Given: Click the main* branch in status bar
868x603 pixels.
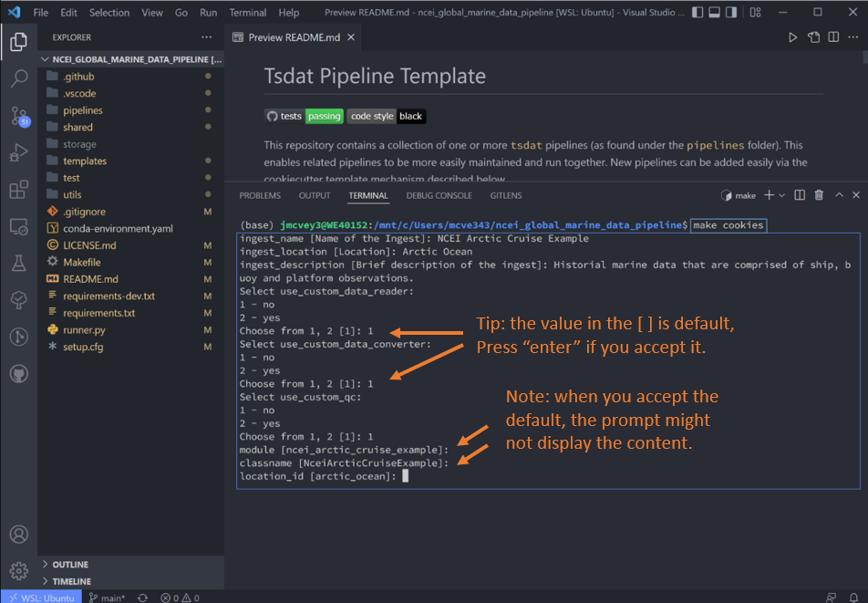Looking at the screenshot, I should 107,598.
